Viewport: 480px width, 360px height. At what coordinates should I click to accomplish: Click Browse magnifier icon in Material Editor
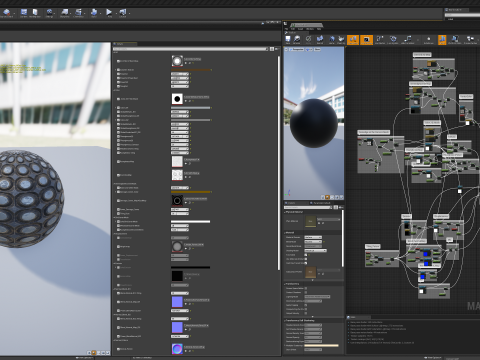297,40
